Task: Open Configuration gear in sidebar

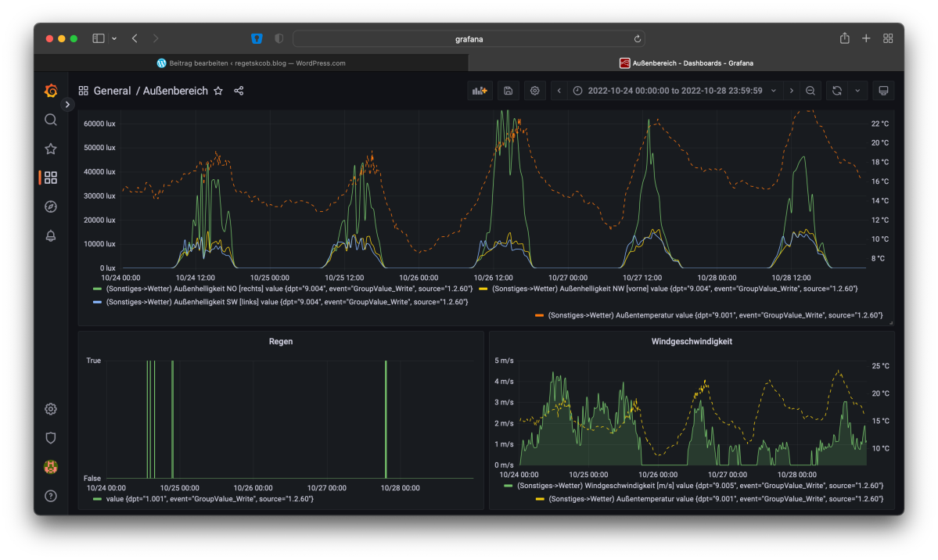Action: point(51,408)
